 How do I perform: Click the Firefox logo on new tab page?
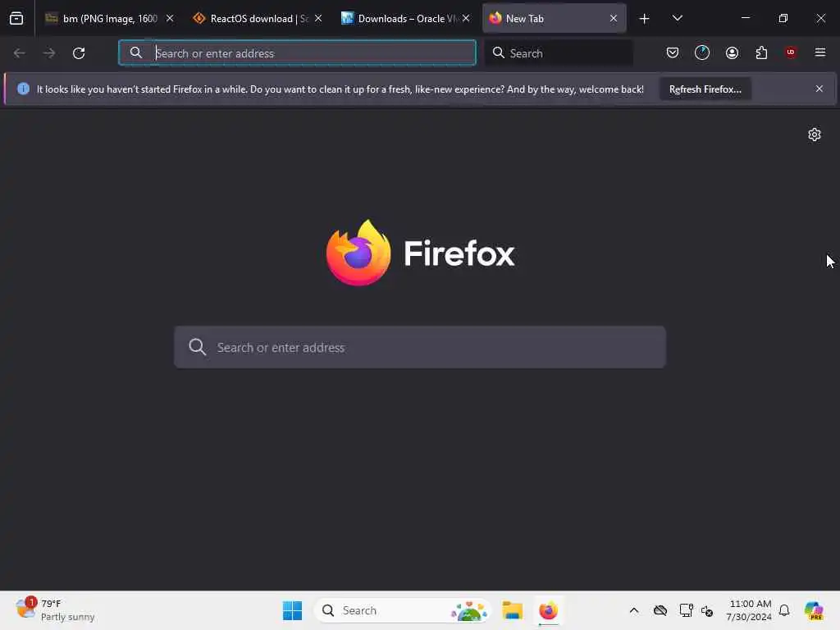pyautogui.click(x=420, y=253)
